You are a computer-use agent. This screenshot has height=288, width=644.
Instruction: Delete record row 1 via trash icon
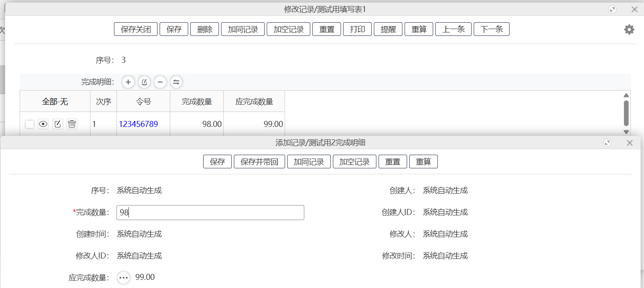pos(72,124)
